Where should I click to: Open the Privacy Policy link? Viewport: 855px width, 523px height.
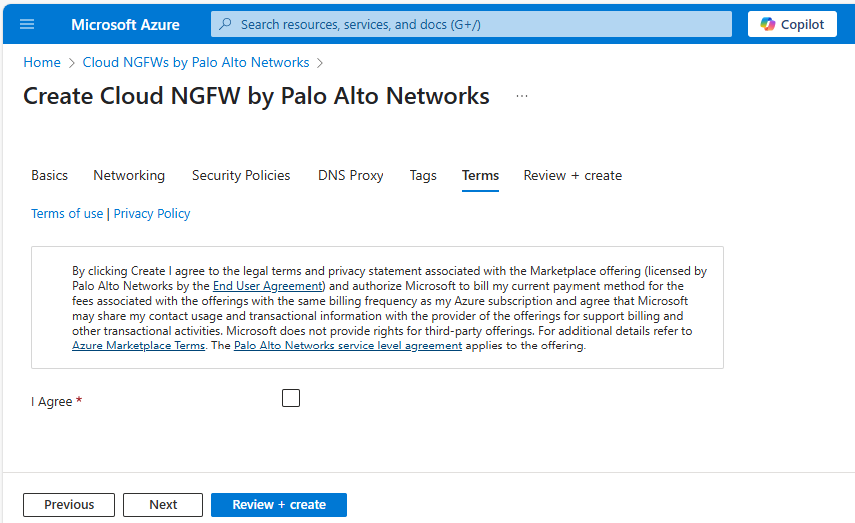click(x=152, y=213)
